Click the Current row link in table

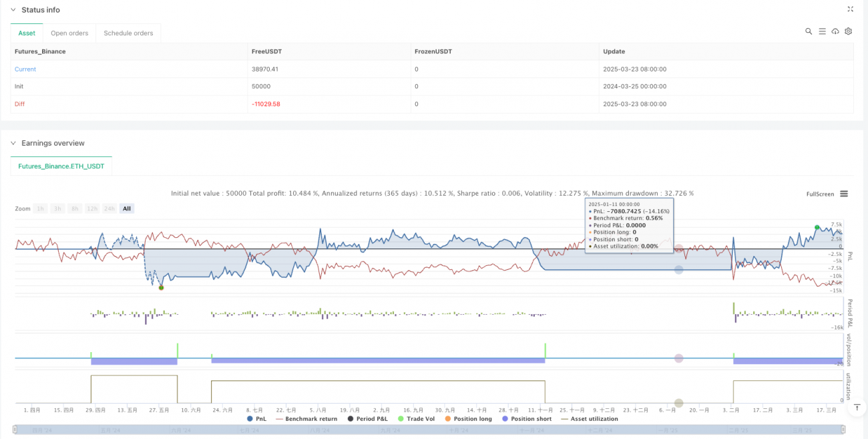(25, 69)
